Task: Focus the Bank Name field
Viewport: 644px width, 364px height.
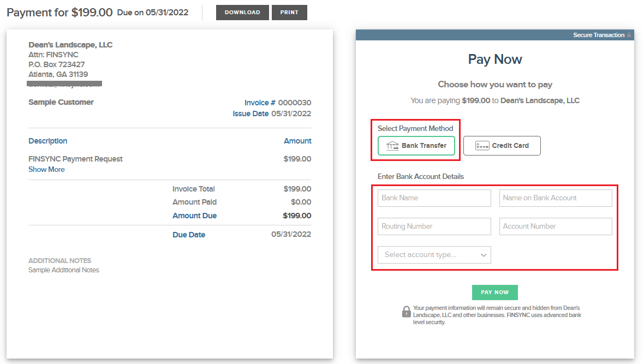Action: (434, 198)
